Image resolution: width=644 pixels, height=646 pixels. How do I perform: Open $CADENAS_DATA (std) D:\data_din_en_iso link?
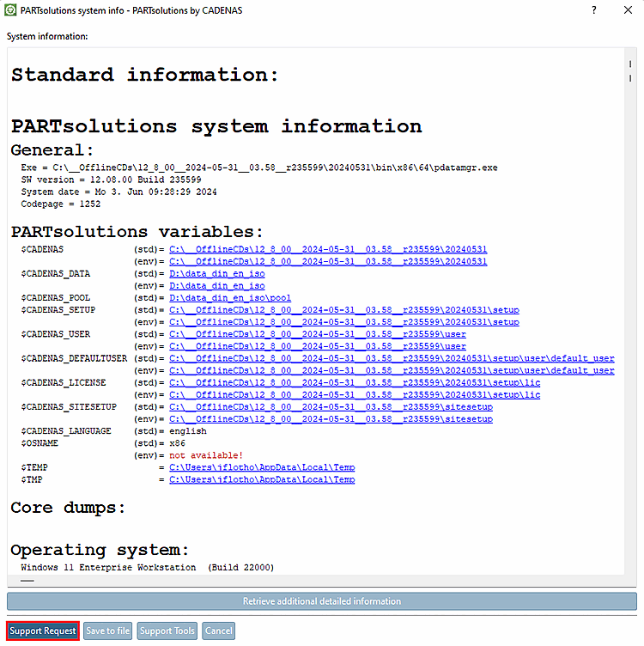pyautogui.click(x=217, y=273)
